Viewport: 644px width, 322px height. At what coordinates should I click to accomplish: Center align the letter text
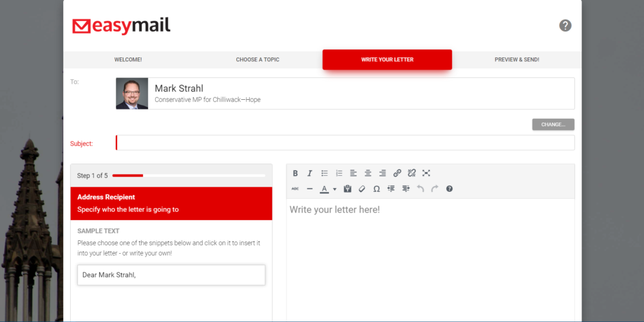[x=368, y=173]
